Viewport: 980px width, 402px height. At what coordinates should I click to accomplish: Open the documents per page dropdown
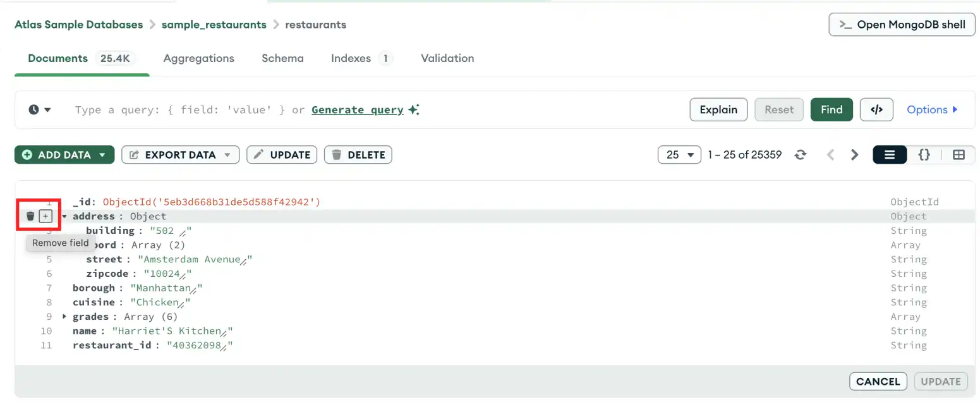click(679, 154)
